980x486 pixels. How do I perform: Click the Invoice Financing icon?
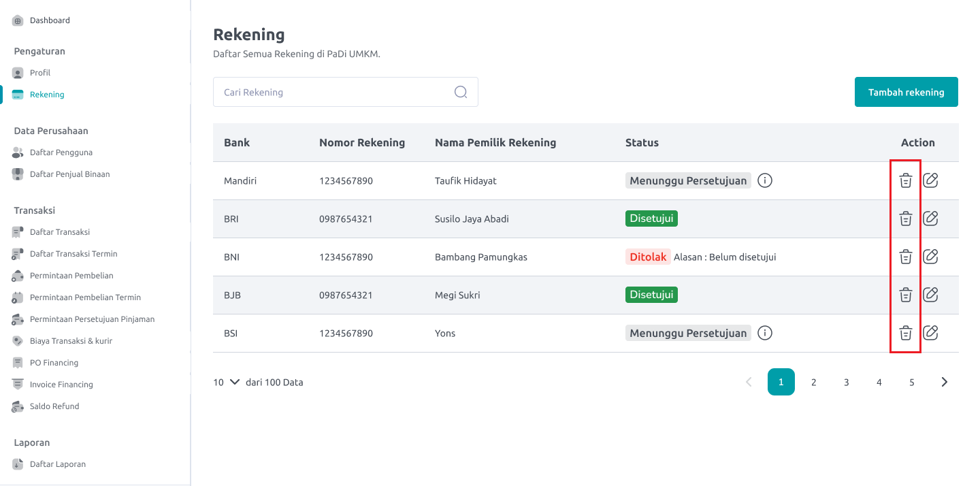coord(18,385)
